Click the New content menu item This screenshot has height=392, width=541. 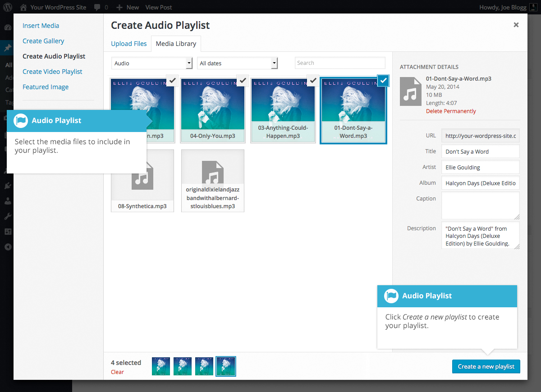pyautogui.click(x=128, y=7)
